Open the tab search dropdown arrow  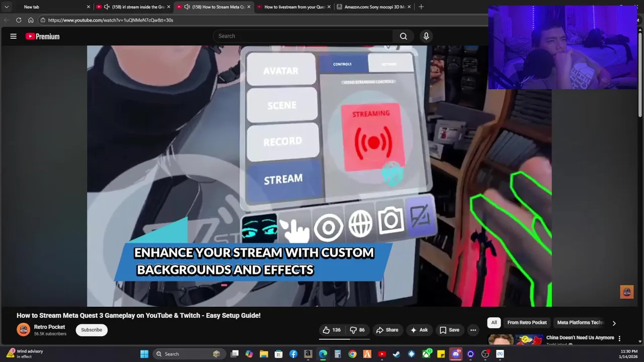click(7, 7)
